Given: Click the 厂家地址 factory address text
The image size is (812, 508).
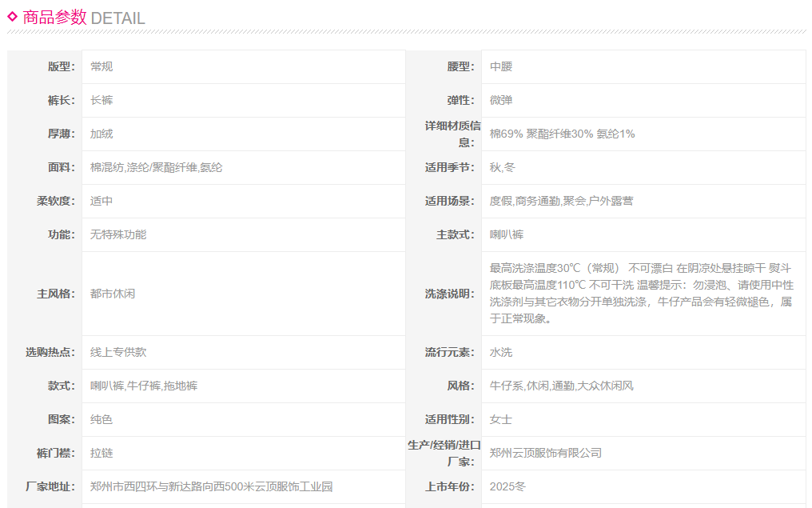Looking at the screenshot, I should (211, 486).
